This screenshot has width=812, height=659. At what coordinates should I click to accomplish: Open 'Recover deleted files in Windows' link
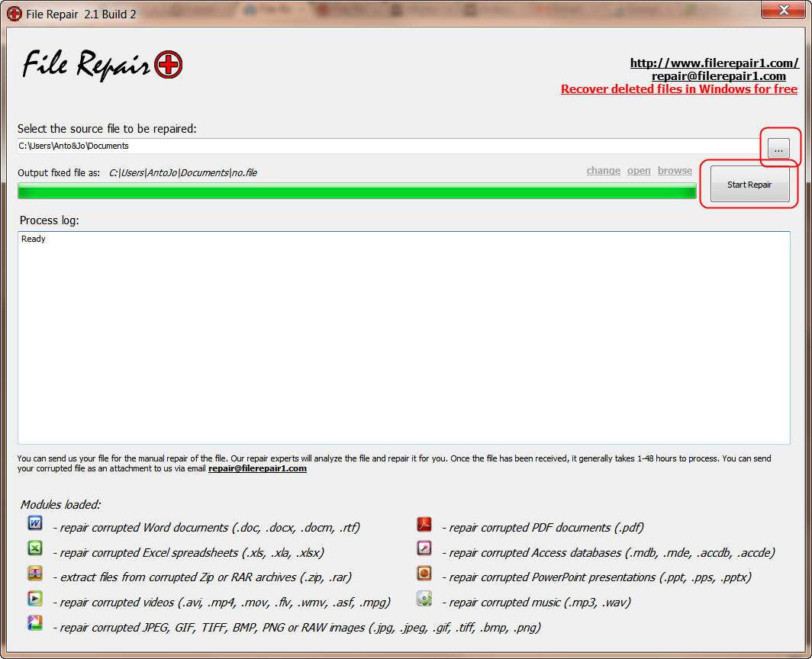click(x=679, y=89)
